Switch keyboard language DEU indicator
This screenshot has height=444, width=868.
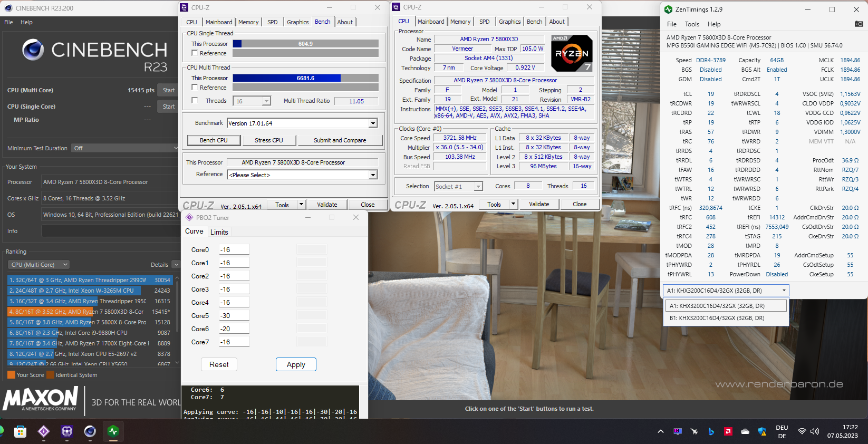[x=782, y=432]
